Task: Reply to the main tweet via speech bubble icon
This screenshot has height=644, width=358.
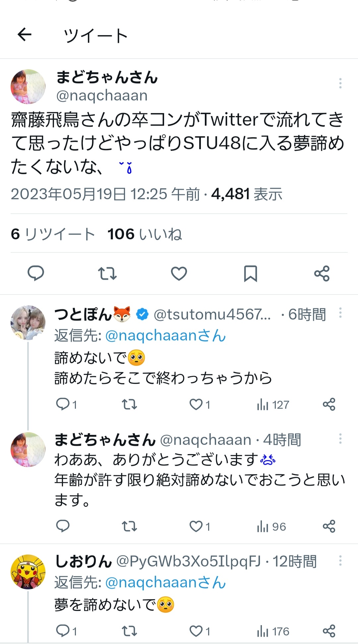Action: tap(36, 273)
